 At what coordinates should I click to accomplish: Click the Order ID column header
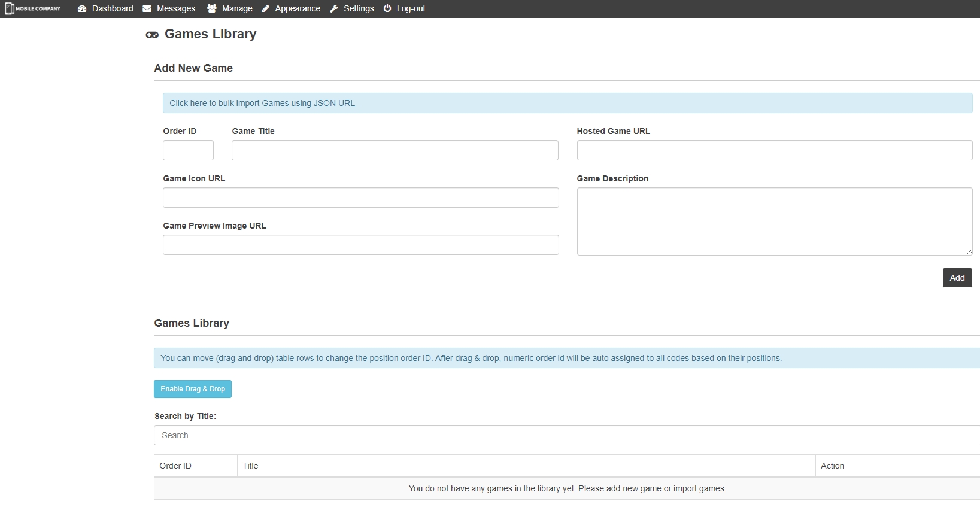pyautogui.click(x=196, y=466)
